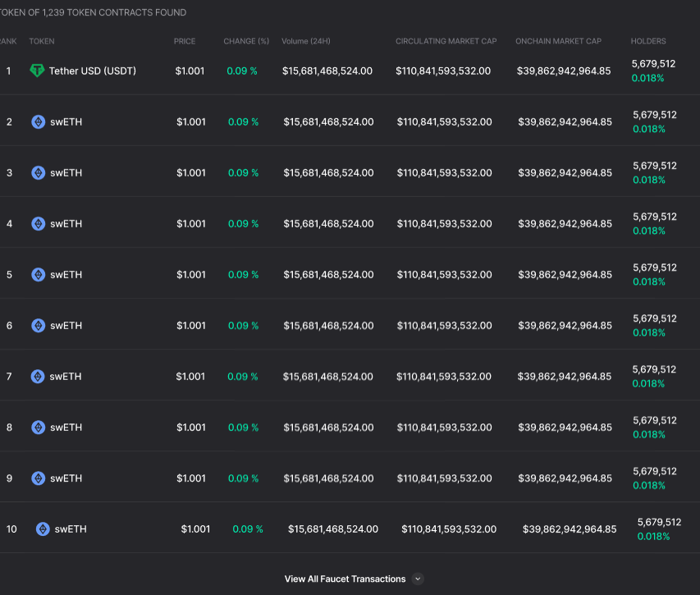Image resolution: width=700 pixels, height=595 pixels.
Task: Open the swETH token name in rank 10
Action: [x=71, y=529]
